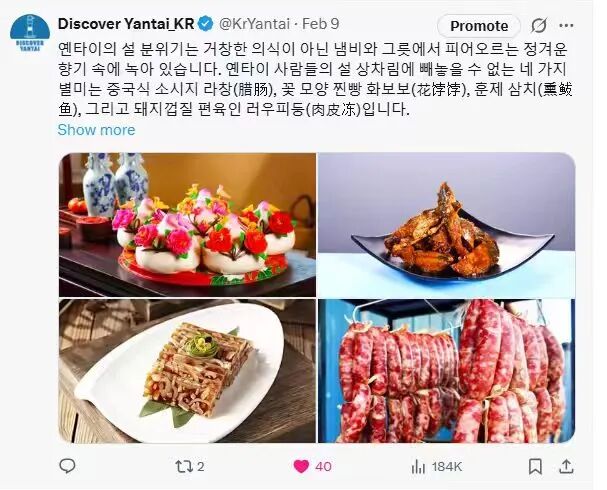Open the hanging sausages photo
Image resolution: width=607 pixels, height=490 pixels.
point(446,371)
